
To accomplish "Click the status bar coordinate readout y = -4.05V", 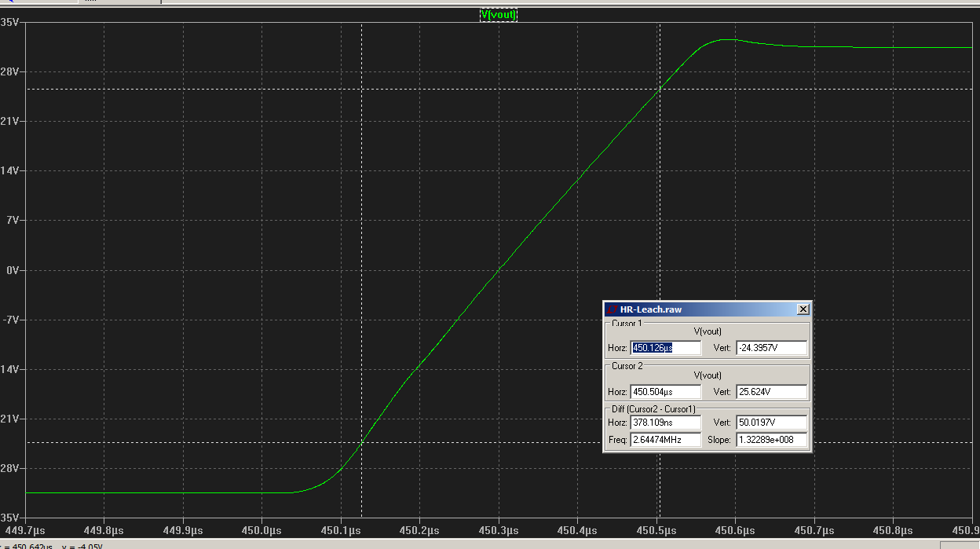I will coord(82,546).
